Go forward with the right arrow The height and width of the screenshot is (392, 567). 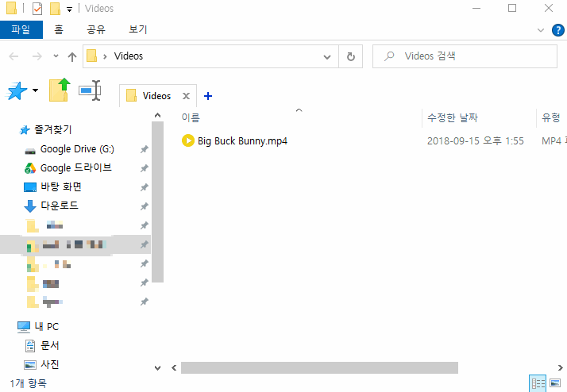[37, 56]
